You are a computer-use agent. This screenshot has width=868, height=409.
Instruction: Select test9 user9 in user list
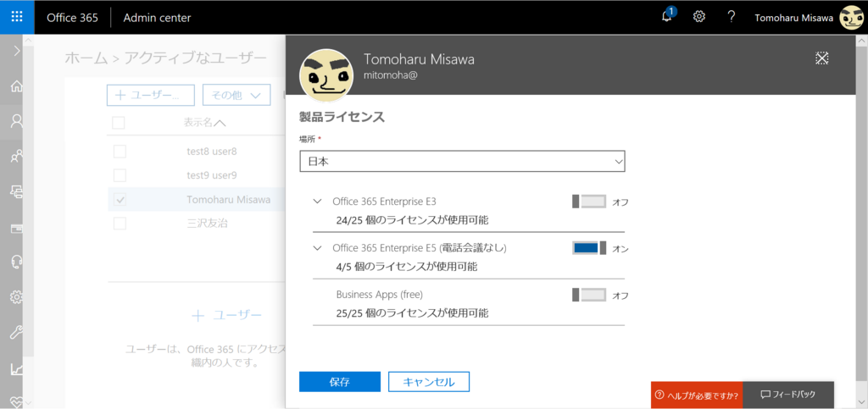(212, 176)
